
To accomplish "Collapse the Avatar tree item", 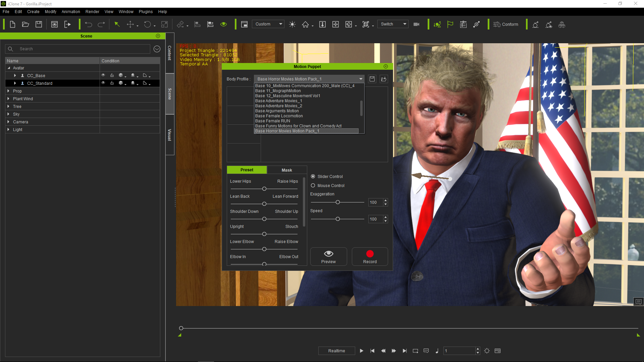I will click(x=9, y=68).
